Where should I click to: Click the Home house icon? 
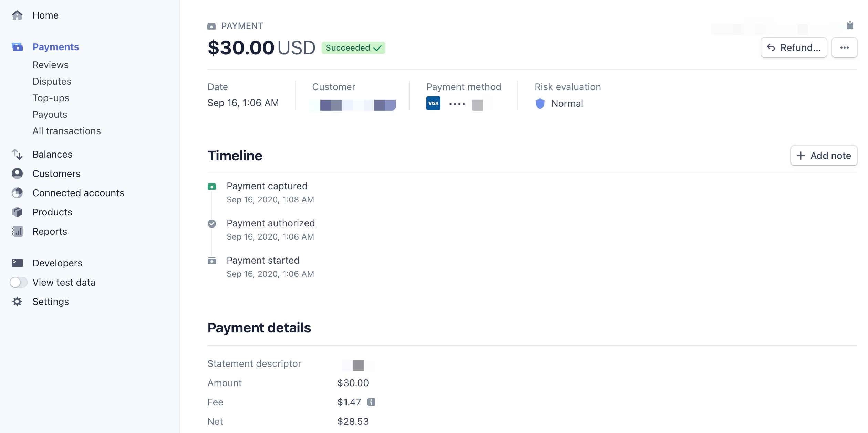tap(17, 15)
